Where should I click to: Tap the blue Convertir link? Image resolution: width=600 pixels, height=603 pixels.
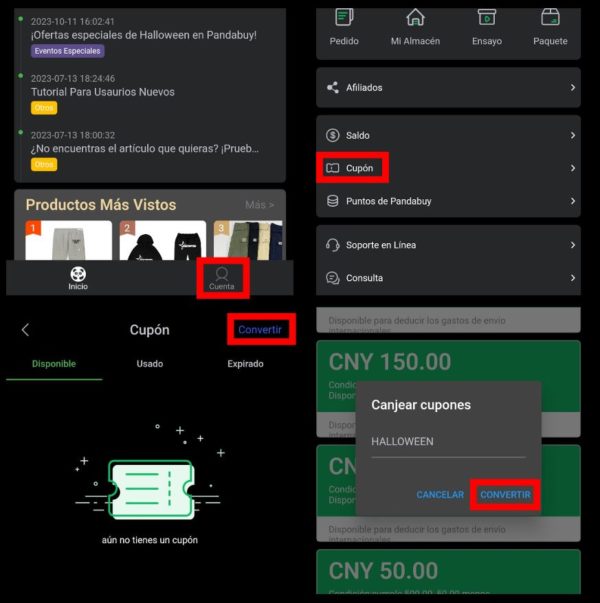(260, 330)
